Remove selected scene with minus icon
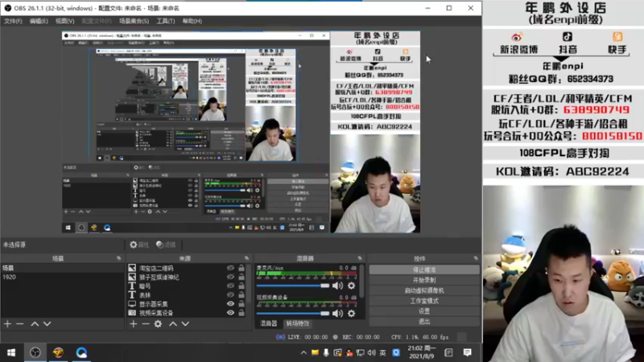This screenshot has height=362, width=644. [19, 324]
